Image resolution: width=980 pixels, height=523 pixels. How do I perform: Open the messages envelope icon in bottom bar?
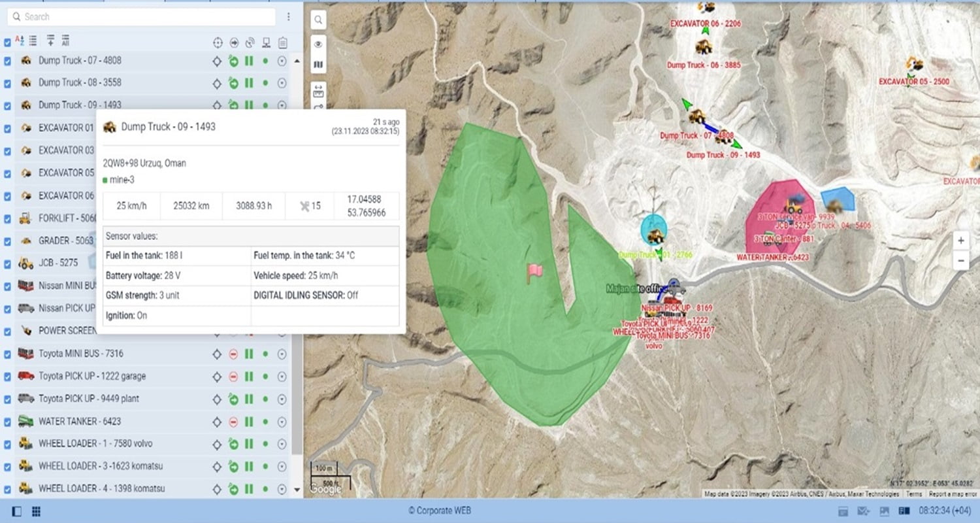(863, 511)
